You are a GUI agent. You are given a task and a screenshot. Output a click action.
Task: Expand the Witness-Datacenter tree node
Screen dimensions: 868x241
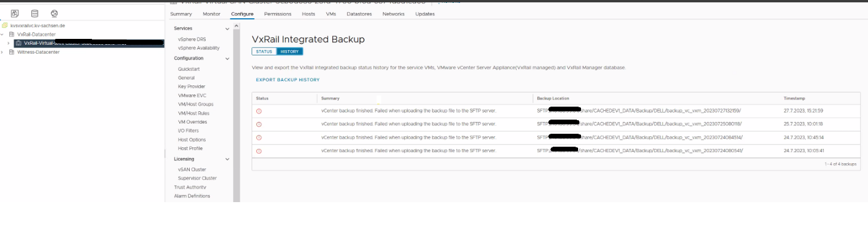tap(3, 52)
